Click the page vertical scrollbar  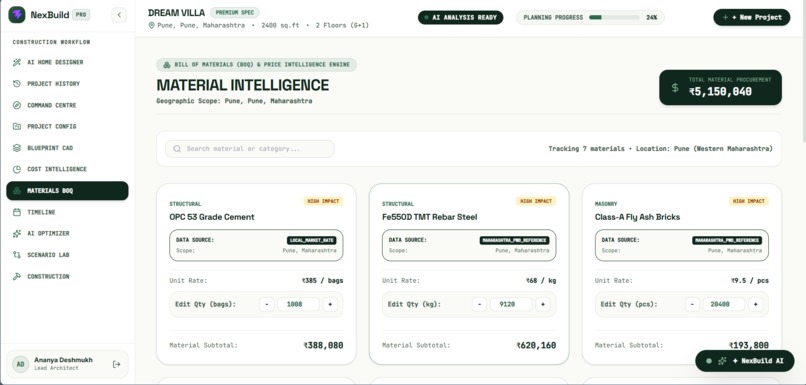[803, 72]
